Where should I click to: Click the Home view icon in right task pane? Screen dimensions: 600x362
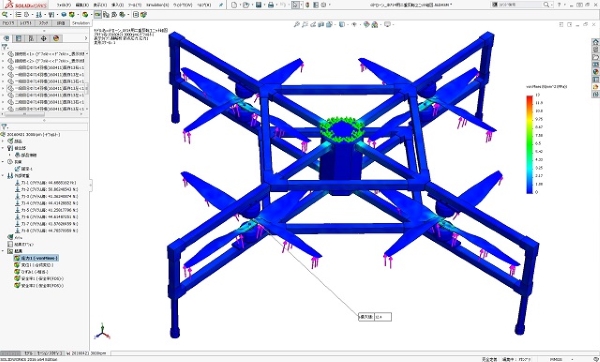click(x=595, y=42)
